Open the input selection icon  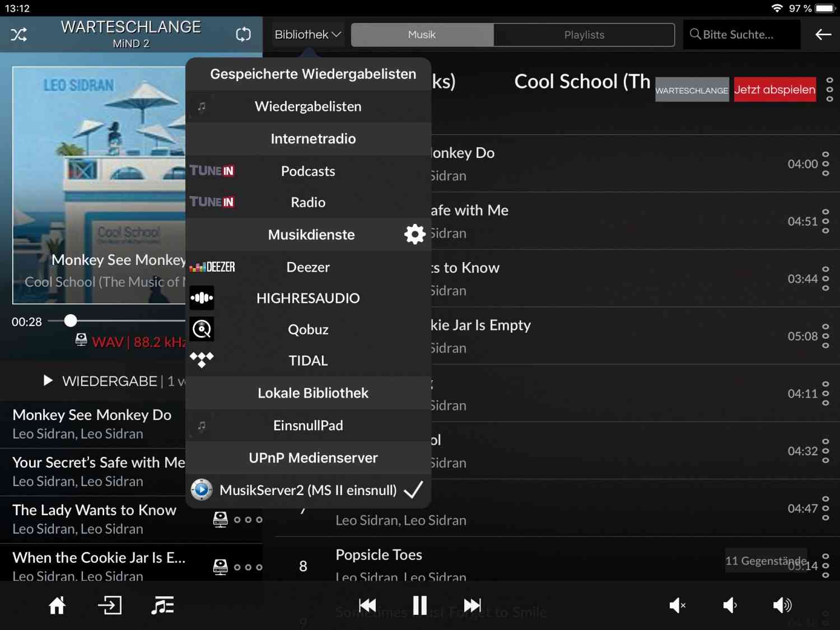110,605
